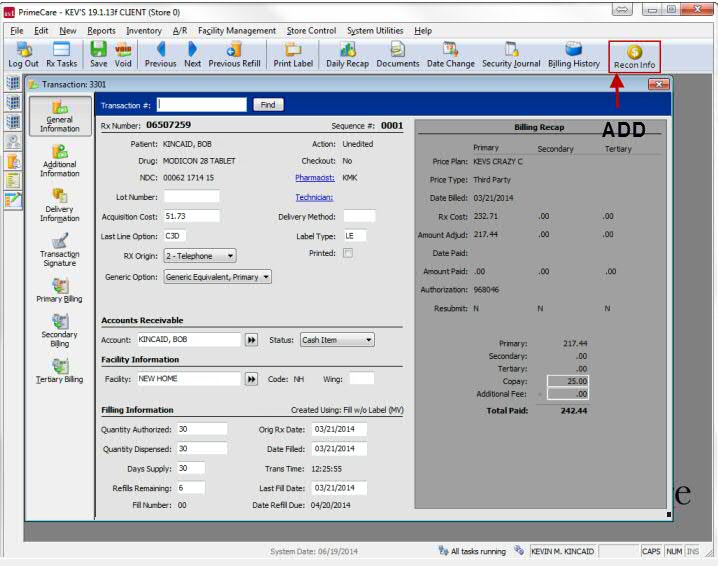Click the Find button

(x=268, y=105)
